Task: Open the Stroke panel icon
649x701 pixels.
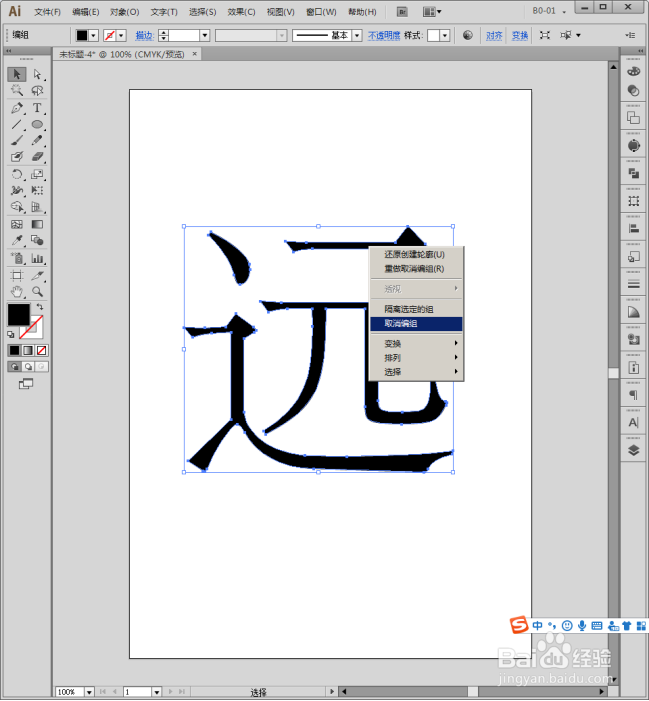Action: coord(633,284)
